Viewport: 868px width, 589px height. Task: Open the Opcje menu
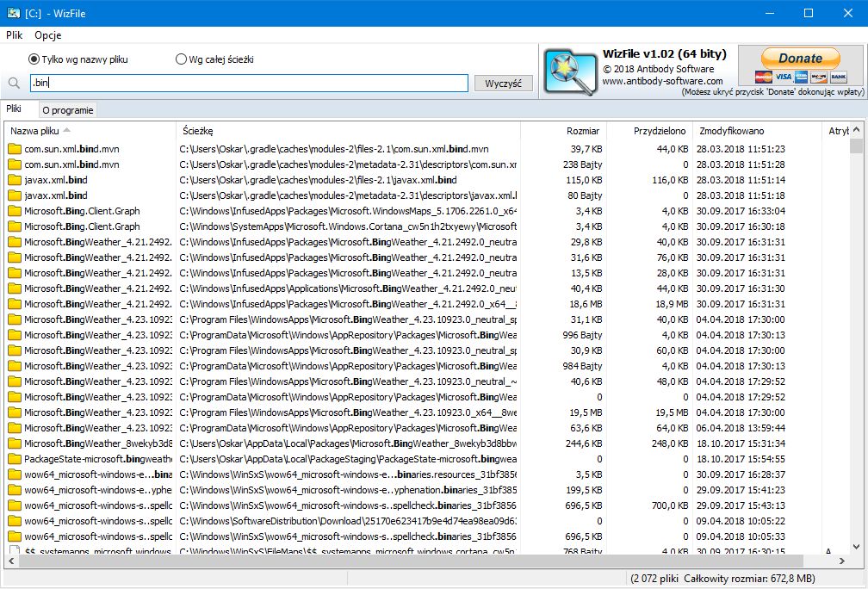point(47,34)
